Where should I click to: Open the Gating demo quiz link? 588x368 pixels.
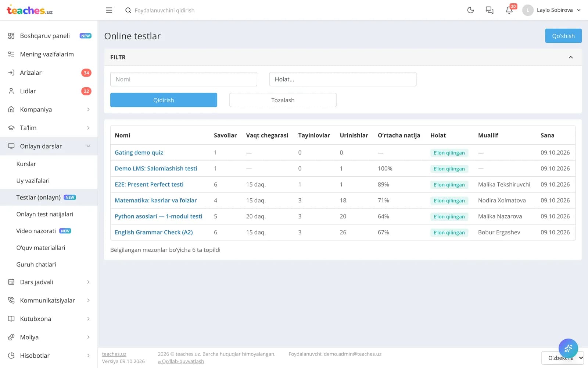coord(139,152)
